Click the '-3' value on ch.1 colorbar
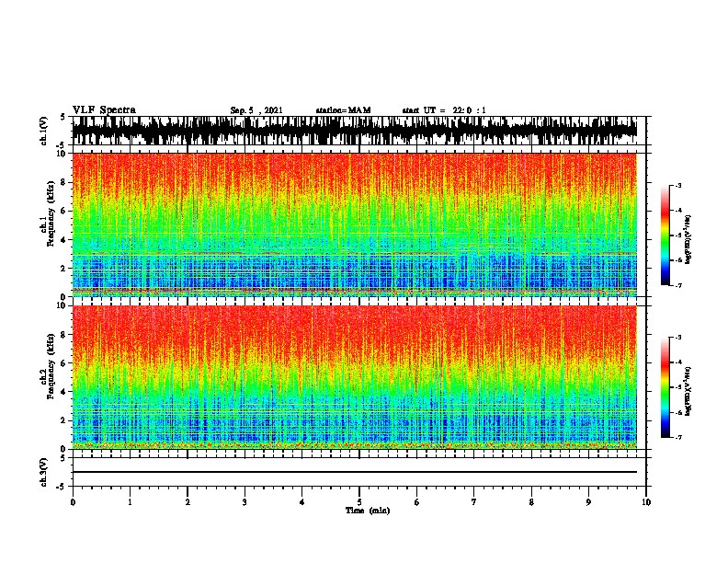Image resolution: width=728 pixels, height=563 pixels. pos(678,186)
